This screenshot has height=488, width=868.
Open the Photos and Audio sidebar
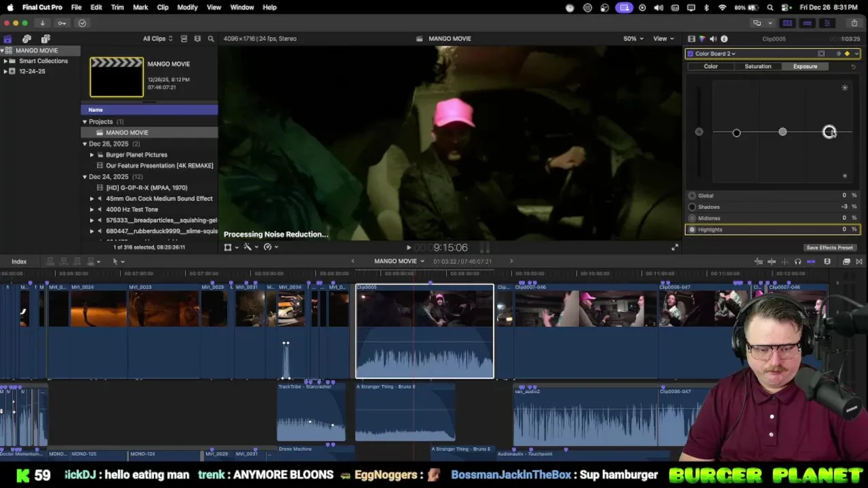26,39
